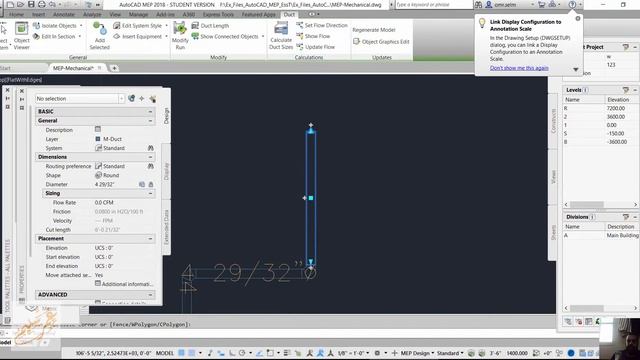
Task: Click the binoculars icon beside Routing preference
Action: 151,166
